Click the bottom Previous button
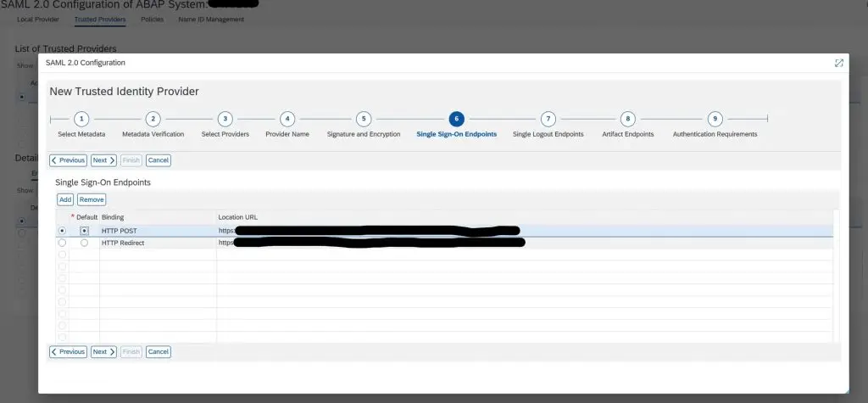 68,351
